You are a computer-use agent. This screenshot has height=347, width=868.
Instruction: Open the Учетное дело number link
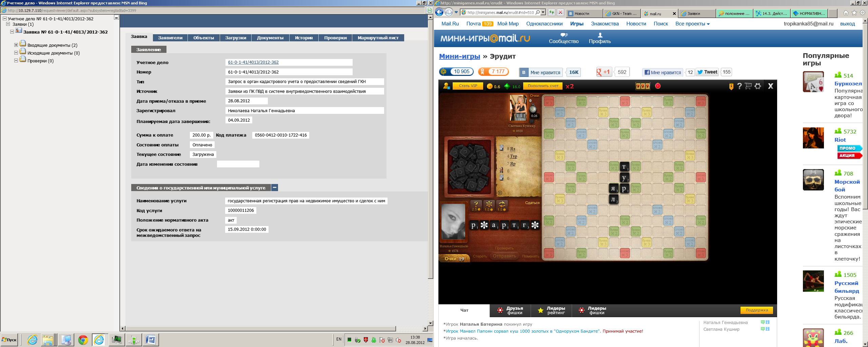(x=253, y=62)
